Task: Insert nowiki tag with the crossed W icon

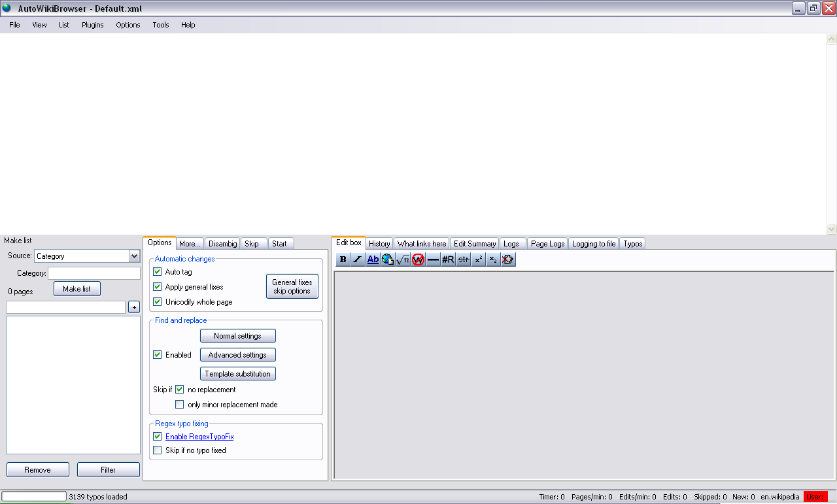Action: click(x=418, y=260)
